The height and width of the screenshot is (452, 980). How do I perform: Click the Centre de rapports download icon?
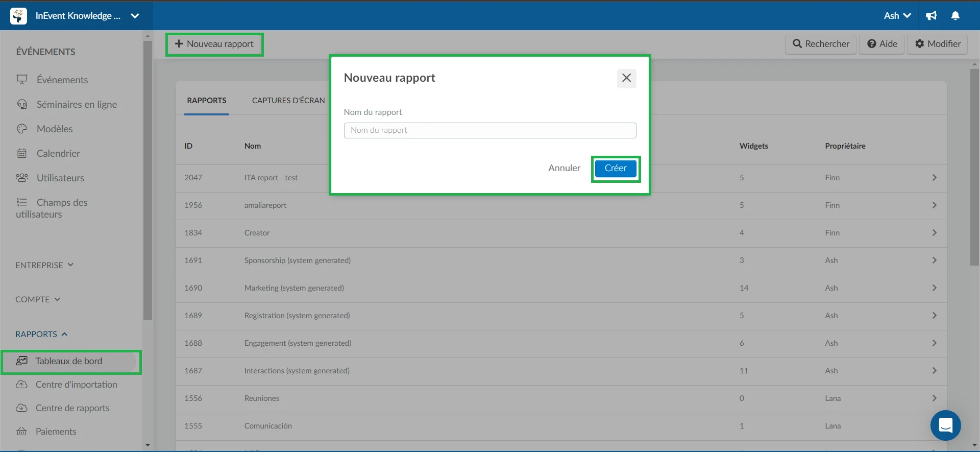click(x=21, y=408)
